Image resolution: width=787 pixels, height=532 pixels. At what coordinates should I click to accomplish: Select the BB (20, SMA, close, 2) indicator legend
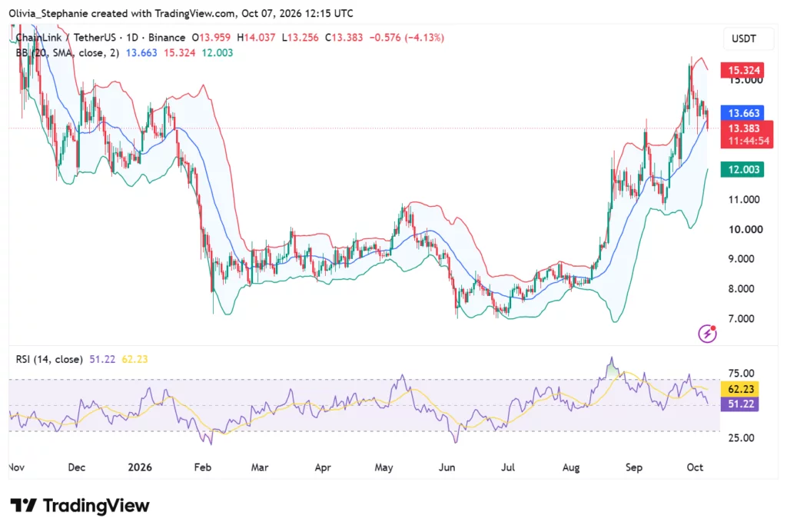(68, 53)
